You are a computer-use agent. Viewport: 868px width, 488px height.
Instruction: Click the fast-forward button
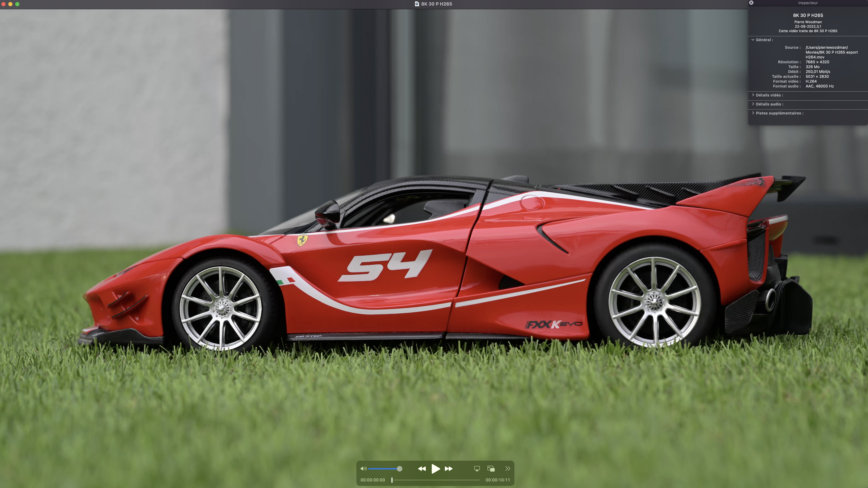(449, 468)
